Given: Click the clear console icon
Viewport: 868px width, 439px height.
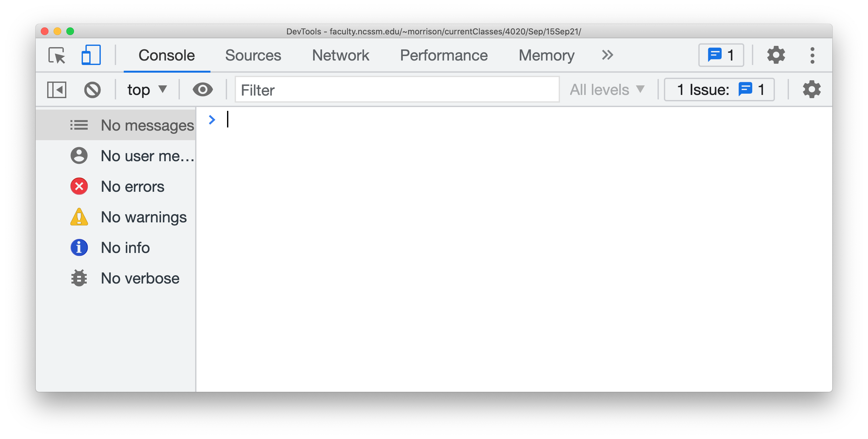Looking at the screenshot, I should coord(92,90).
